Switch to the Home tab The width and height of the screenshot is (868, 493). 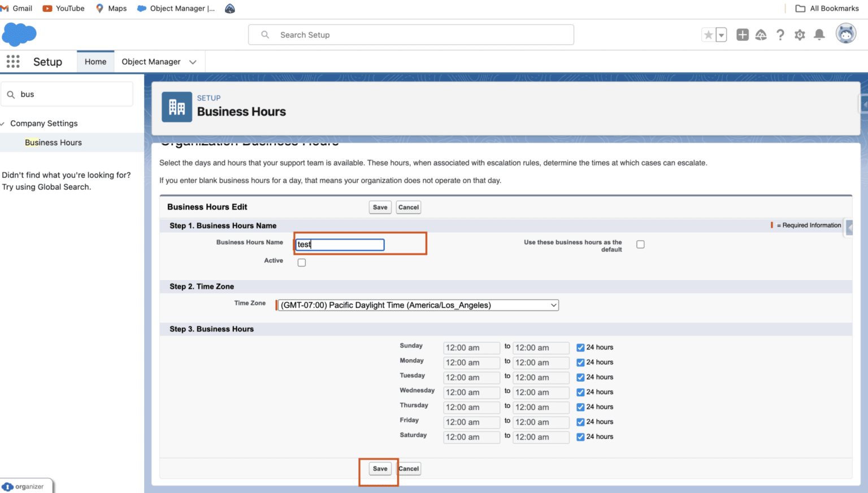pyautogui.click(x=96, y=62)
